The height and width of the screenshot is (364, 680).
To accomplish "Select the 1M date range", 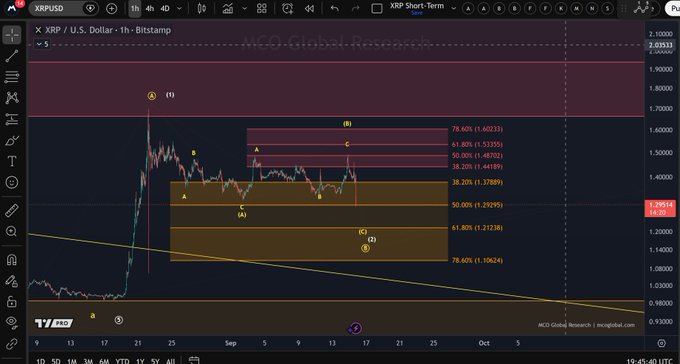I will pyautogui.click(x=72, y=361).
